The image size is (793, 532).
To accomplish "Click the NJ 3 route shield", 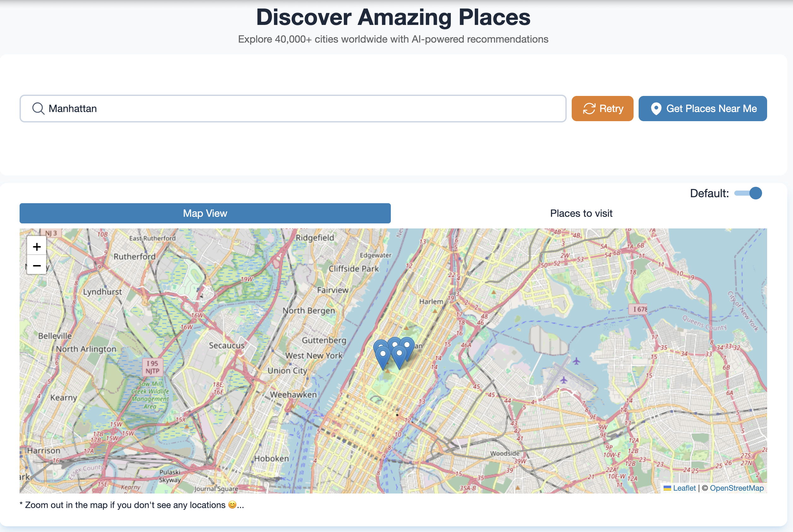I will (x=51, y=233).
